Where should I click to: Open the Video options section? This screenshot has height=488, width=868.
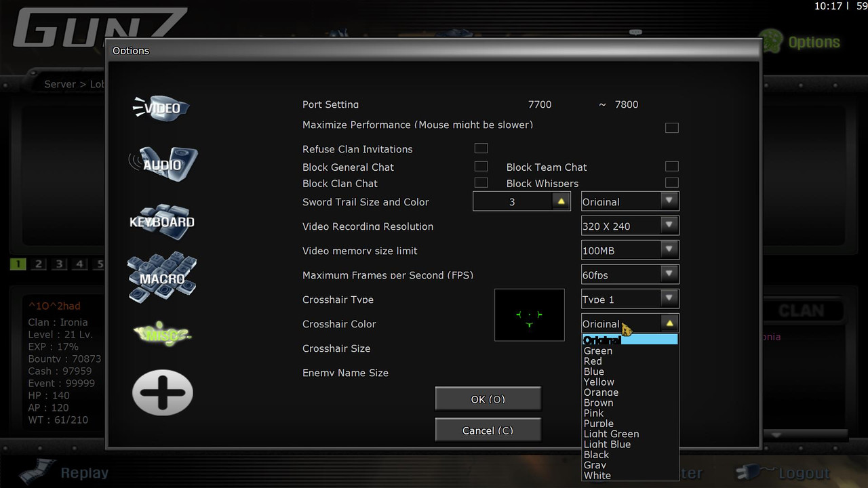(161, 108)
